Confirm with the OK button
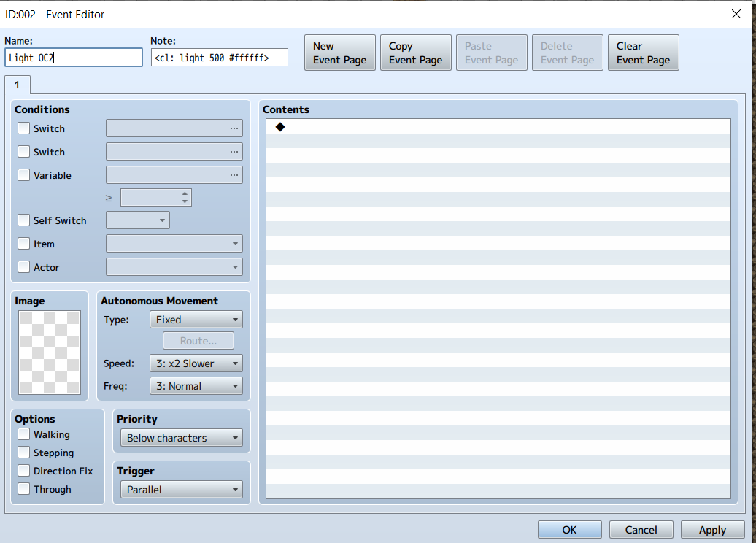Viewport: 756px width, 543px height. pyautogui.click(x=569, y=529)
